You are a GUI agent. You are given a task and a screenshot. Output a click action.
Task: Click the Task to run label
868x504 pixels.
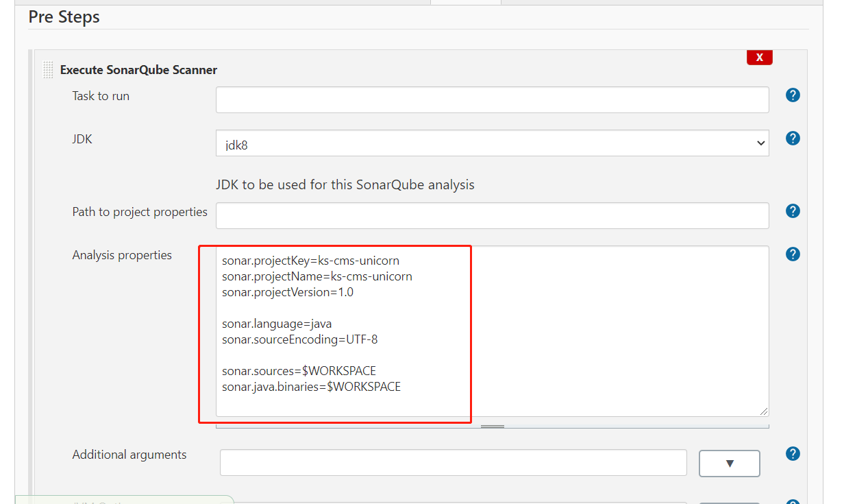[x=101, y=96]
